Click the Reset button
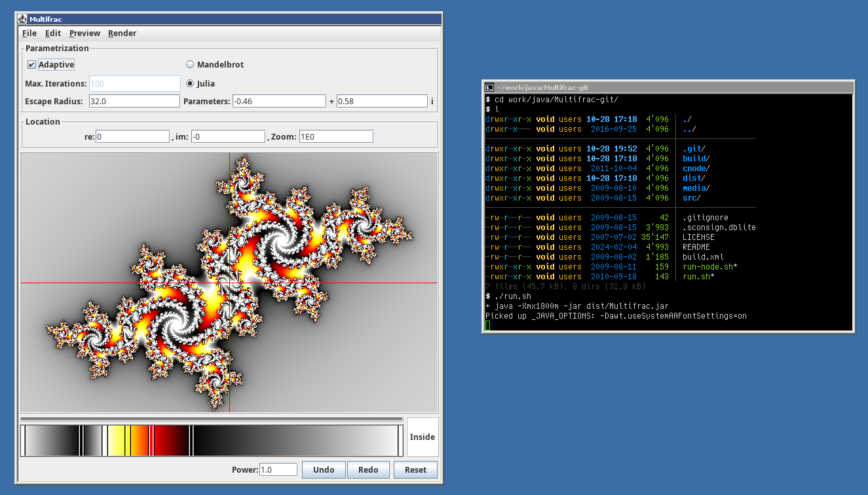This screenshot has height=495, width=868. (x=415, y=470)
